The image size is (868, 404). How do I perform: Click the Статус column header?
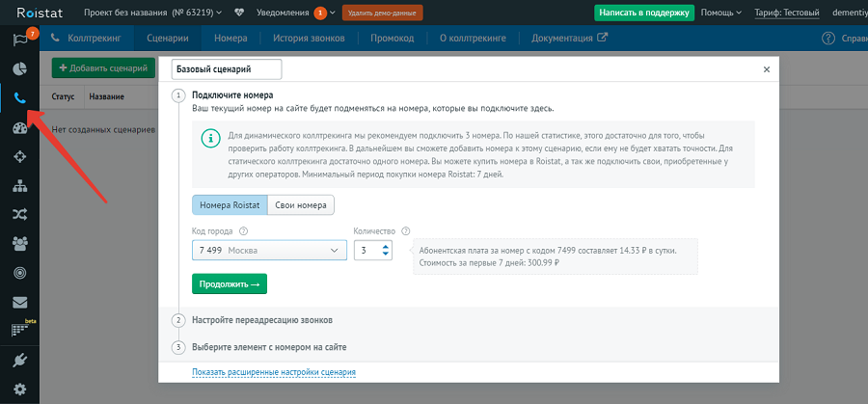63,96
